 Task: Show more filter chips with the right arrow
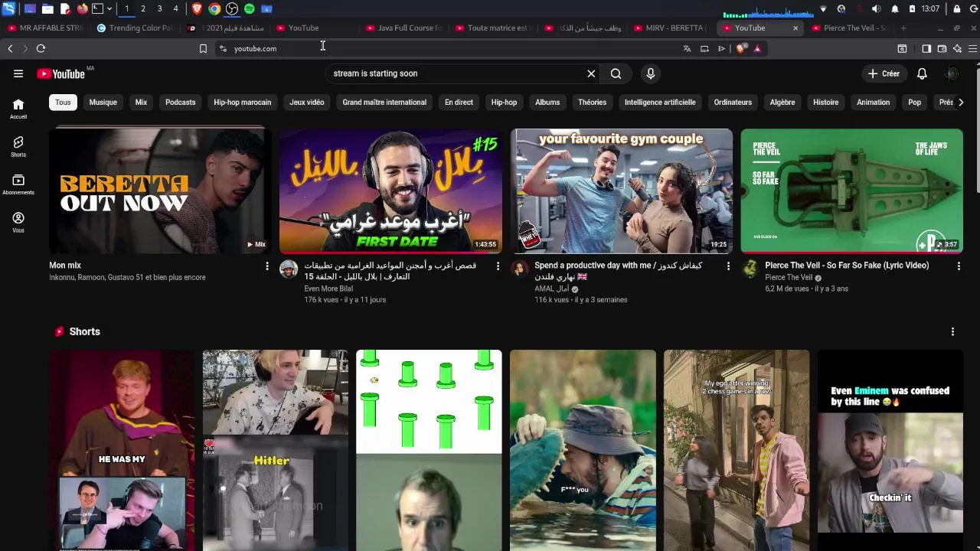pos(961,102)
